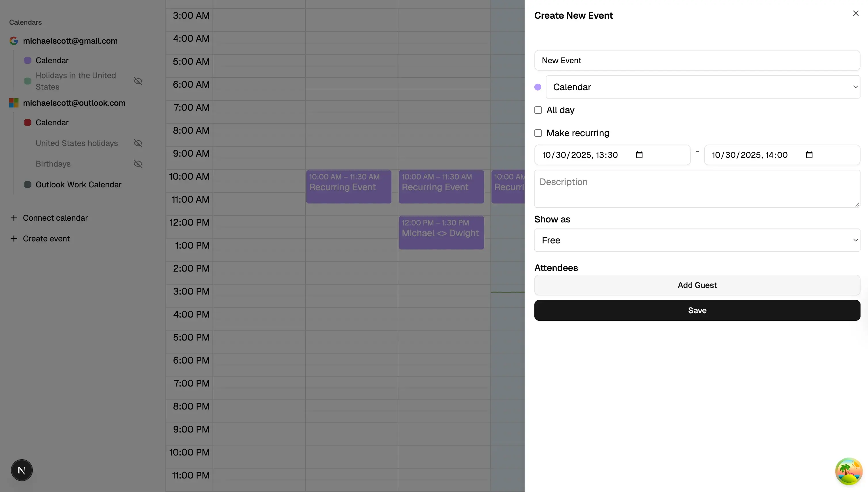Click the Microsoft Outlook account icon
The image size is (868, 492).
pos(14,103)
